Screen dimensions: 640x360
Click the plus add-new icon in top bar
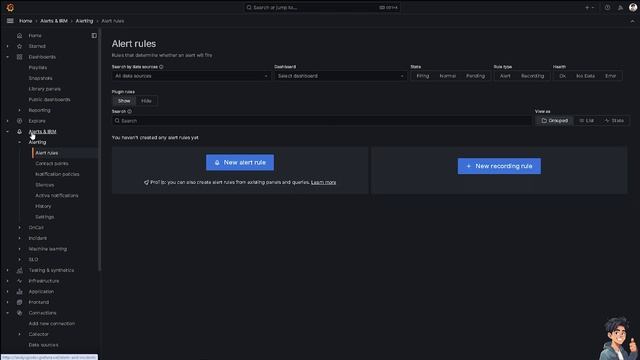pyautogui.click(x=589, y=7)
